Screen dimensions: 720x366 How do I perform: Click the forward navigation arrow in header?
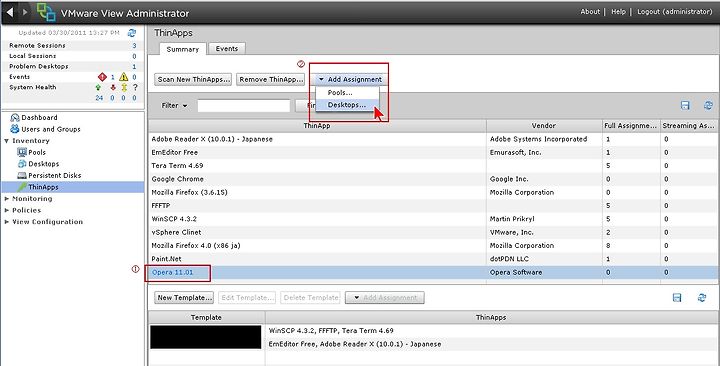coord(25,12)
